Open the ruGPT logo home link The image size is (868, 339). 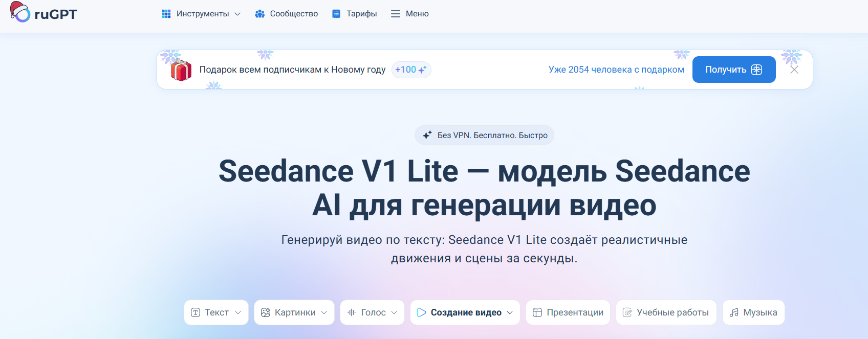44,12
